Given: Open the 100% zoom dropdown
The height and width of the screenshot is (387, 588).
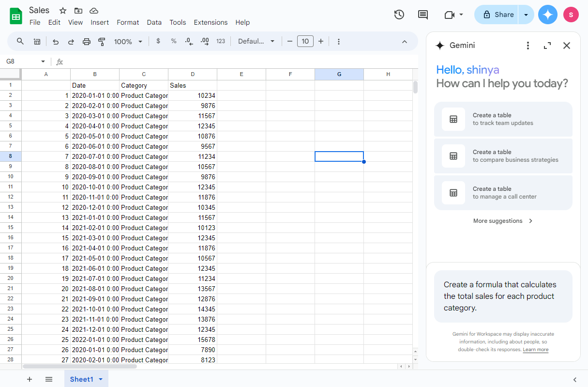Looking at the screenshot, I should pyautogui.click(x=128, y=42).
